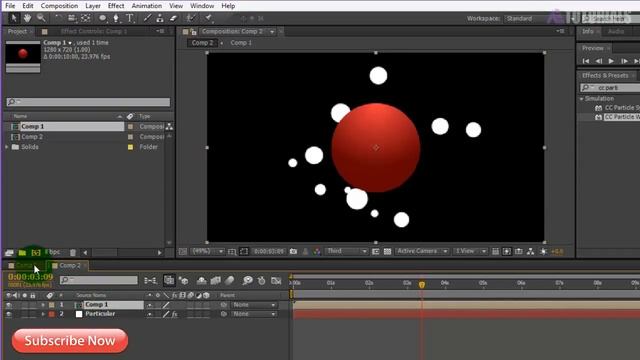
Task: Toggle Fast Previews in viewer
Action: click(x=507, y=251)
